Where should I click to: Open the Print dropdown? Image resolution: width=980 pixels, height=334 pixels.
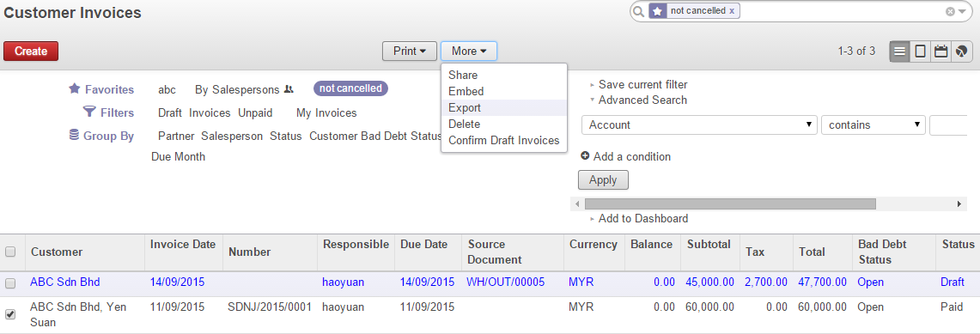(410, 52)
